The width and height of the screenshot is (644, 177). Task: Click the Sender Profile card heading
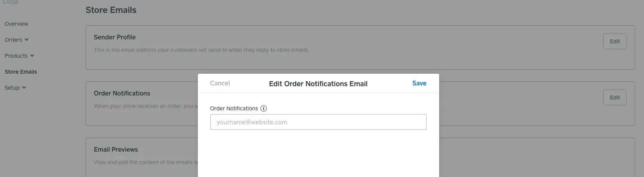coord(114,37)
